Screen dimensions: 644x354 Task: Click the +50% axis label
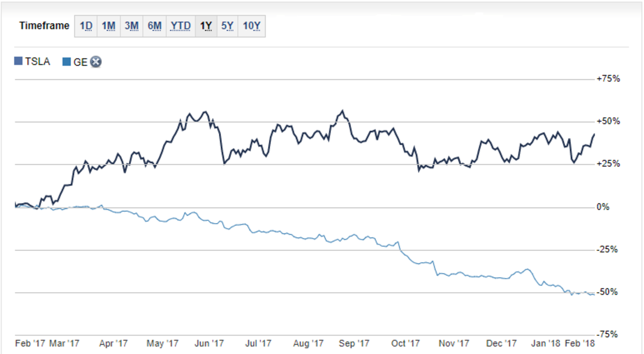(x=608, y=121)
